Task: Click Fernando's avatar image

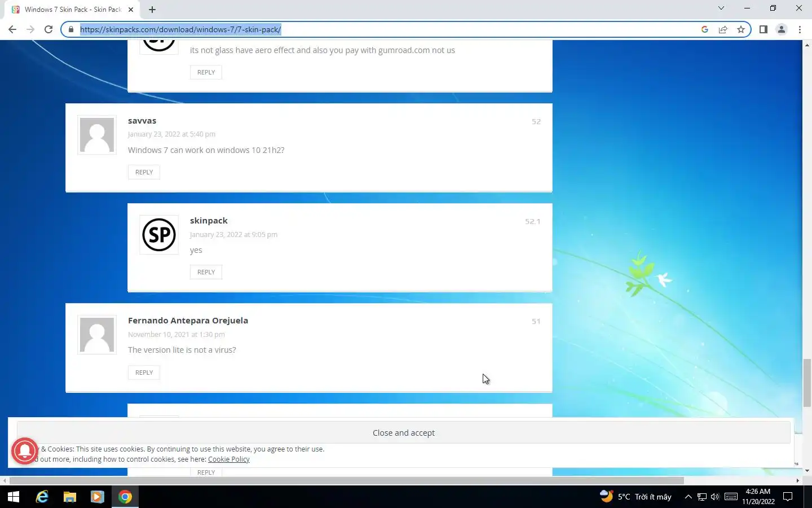Action: (x=97, y=335)
